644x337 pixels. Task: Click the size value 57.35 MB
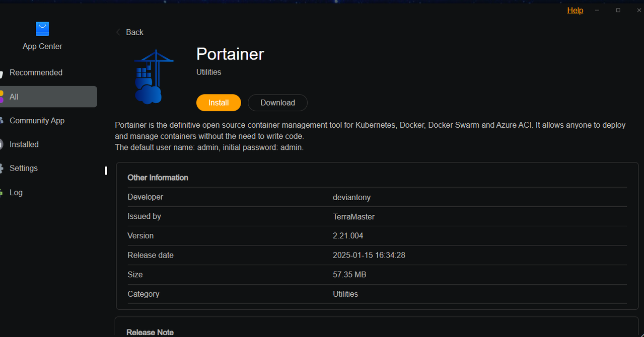349,275
